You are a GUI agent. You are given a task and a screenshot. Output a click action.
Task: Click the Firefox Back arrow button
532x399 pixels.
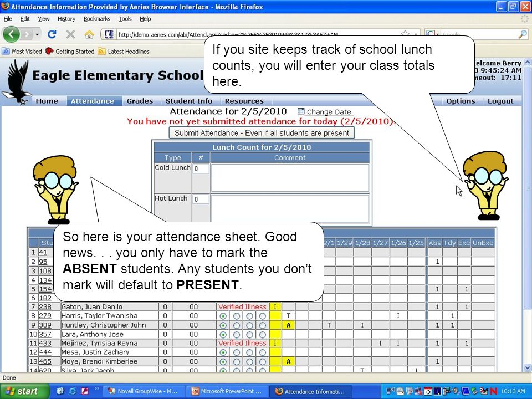(x=11, y=34)
